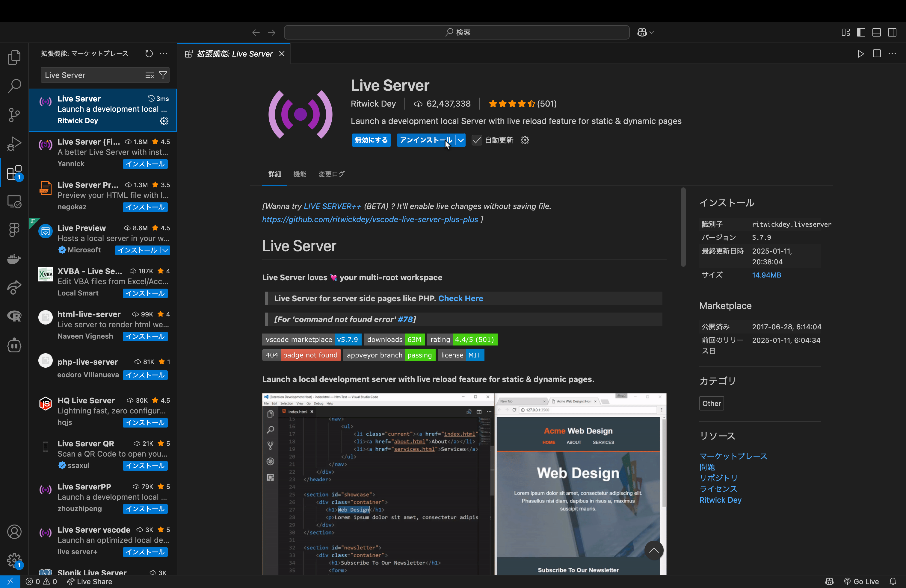Open the Search view in activity bar
Image resolution: width=906 pixels, height=588 pixels.
tap(14, 86)
